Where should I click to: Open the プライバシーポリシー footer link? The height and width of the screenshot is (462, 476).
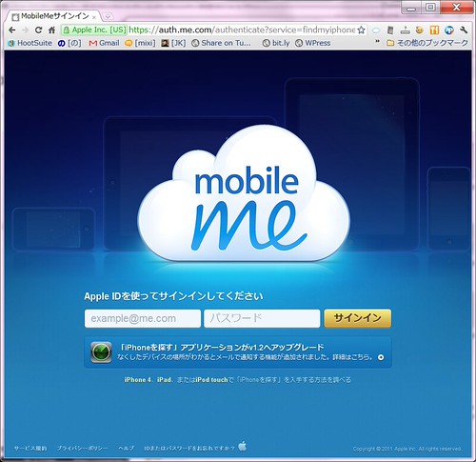[x=83, y=449]
